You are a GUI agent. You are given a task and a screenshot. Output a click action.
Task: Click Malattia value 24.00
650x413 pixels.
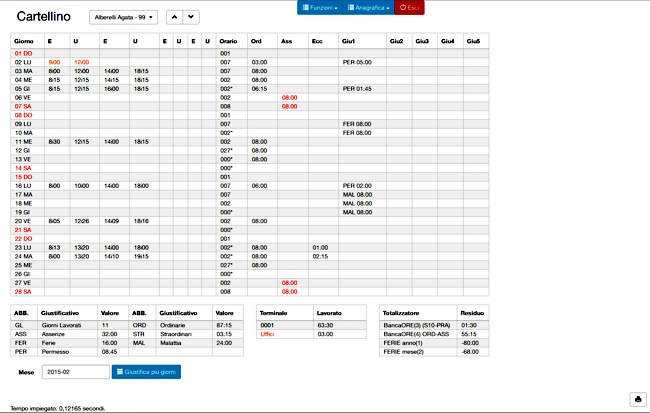click(224, 343)
